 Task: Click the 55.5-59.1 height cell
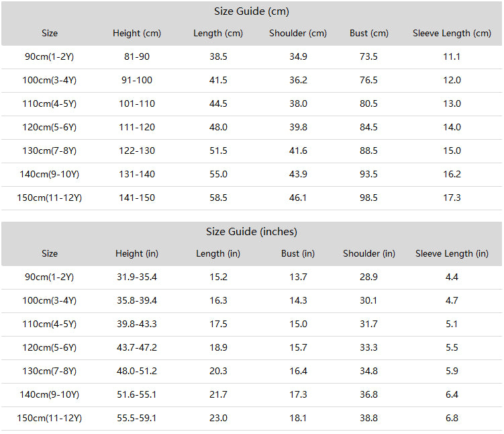pos(137,418)
